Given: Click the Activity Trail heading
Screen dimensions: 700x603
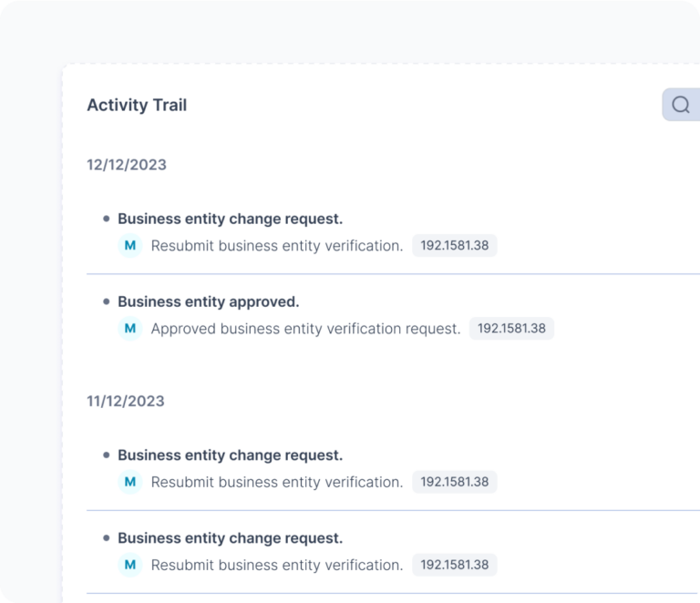Looking at the screenshot, I should click(x=137, y=105).
